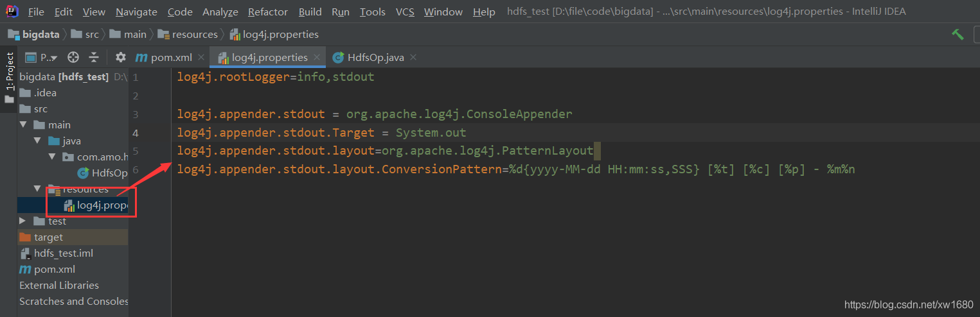Open the Code menu
Viewport: 980px width, 317px height.
coord(180,12)
